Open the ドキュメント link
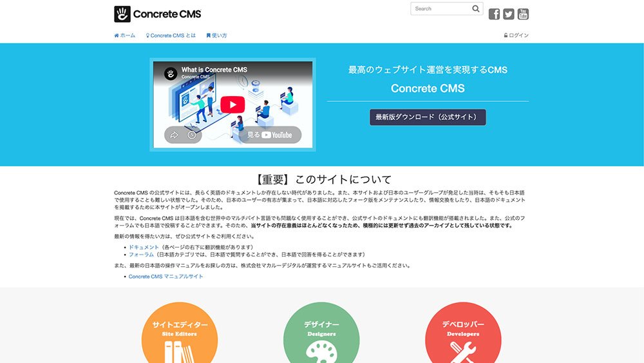 (x=144, y=247)
